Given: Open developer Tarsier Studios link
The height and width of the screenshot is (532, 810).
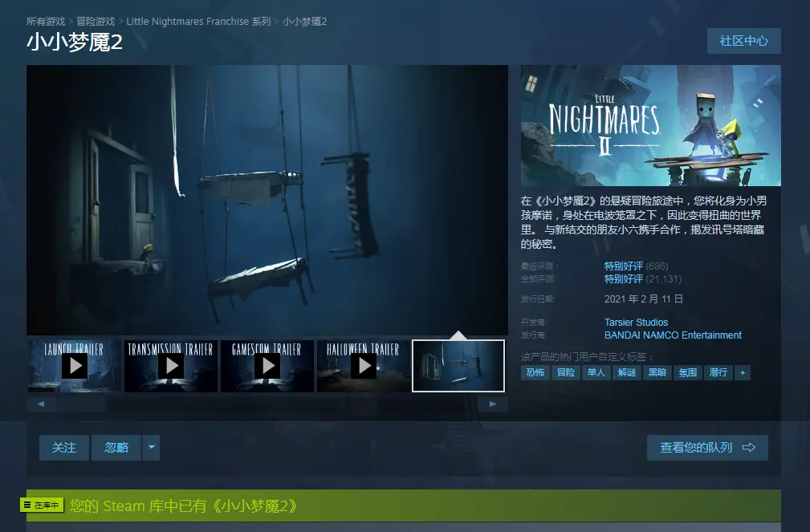Looking at the screenshot, I should click(636, 323).
